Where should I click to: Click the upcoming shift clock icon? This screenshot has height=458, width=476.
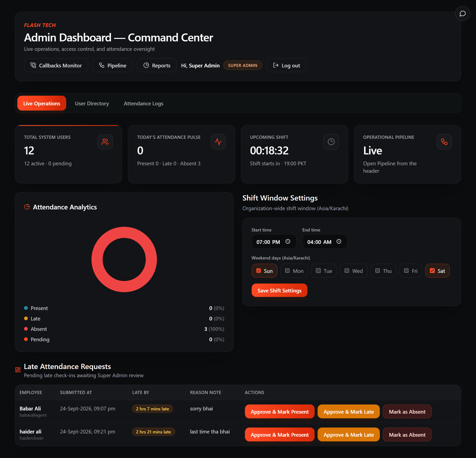point(331,142)
